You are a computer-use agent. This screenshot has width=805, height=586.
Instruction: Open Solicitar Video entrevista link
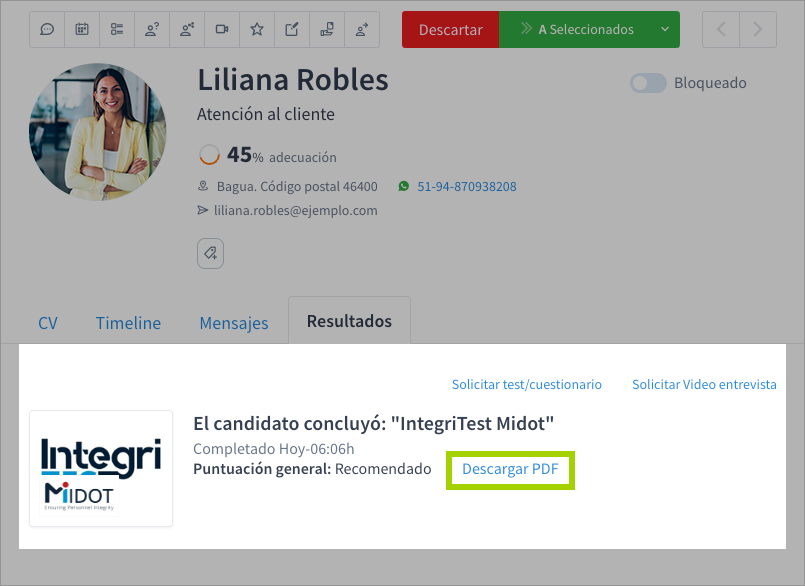(704, 383)
